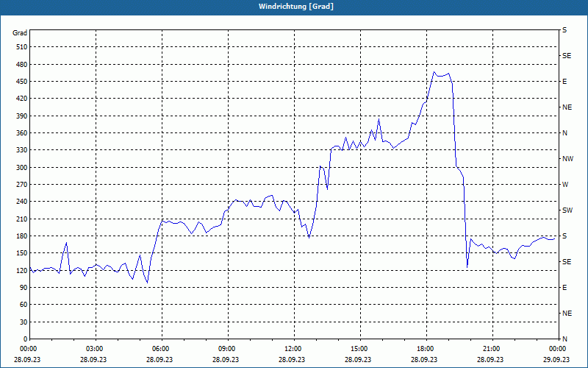Click the 510 y-axis value
Screen dimensions: 588x368
(x=22, y=47)
